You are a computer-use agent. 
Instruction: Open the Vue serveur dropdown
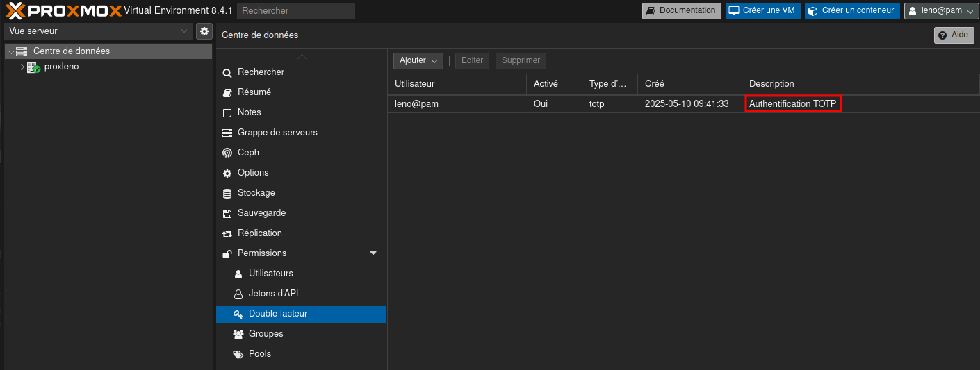(x=98, y=31)
